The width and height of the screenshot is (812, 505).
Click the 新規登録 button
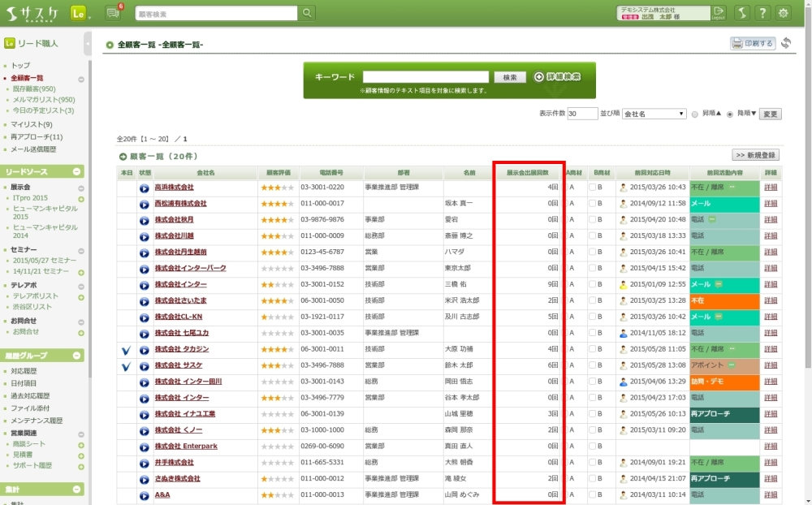pyautogui.click(x=755, y=155)
